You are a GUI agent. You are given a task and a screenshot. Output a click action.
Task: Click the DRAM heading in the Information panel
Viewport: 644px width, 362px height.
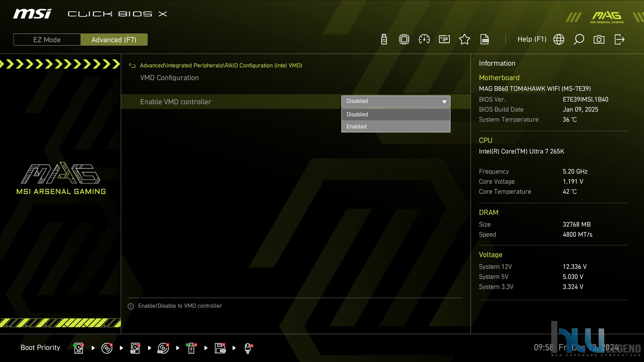coord(488,213)
